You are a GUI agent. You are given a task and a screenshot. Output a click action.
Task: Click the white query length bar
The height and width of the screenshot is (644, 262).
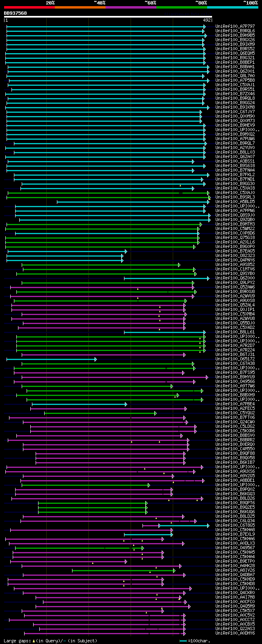point(108,17)
